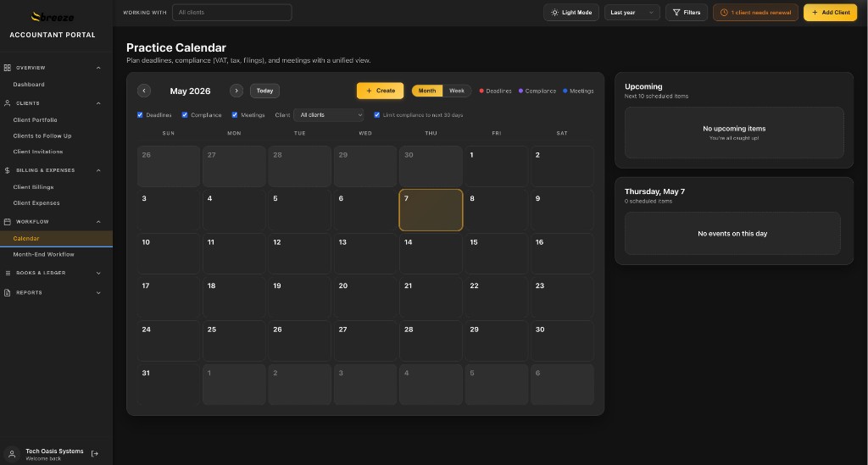This screenshot has width=868, height=465.
Task: Click the clock icon in renewal alert
Action: point(724,12)
